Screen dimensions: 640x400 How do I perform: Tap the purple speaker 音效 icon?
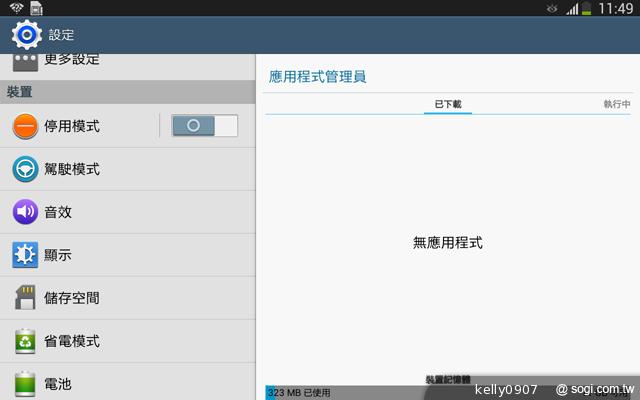click(25, 212)
